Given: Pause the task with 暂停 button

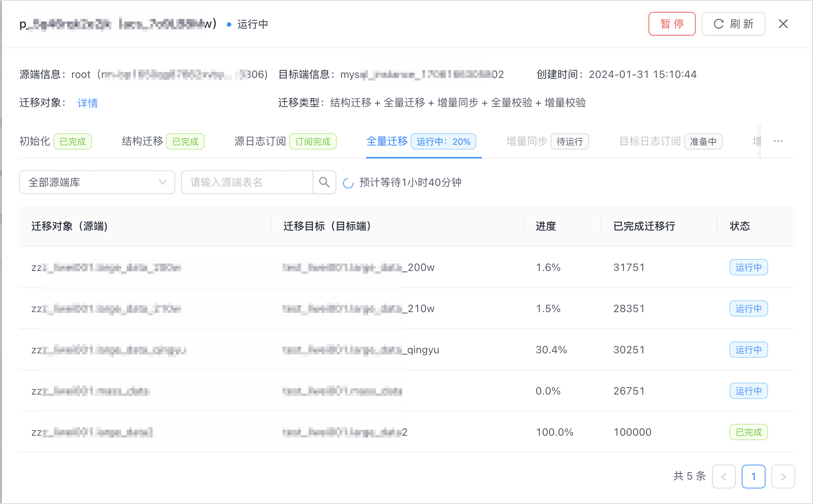Looking at the screenshot, I should pos(672,24).
